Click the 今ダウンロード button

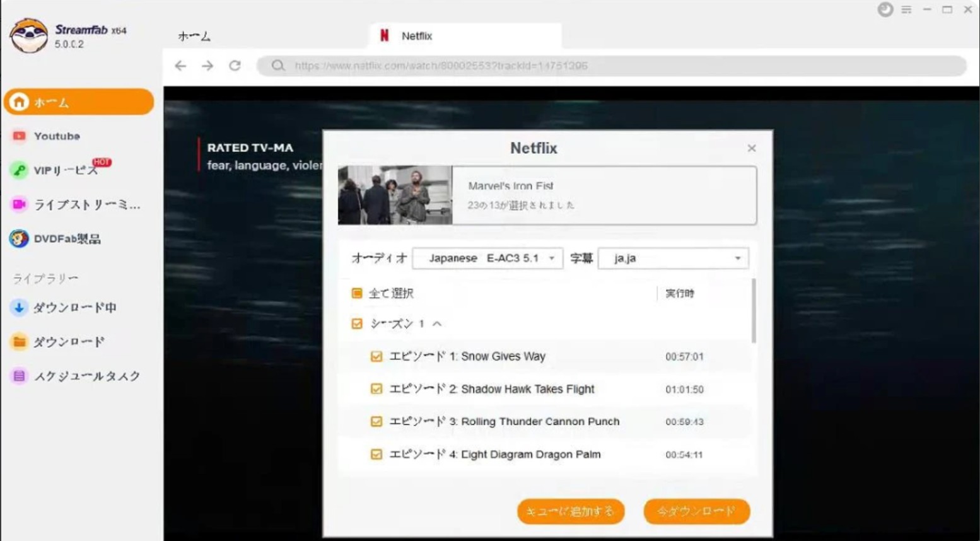point(697,511)
